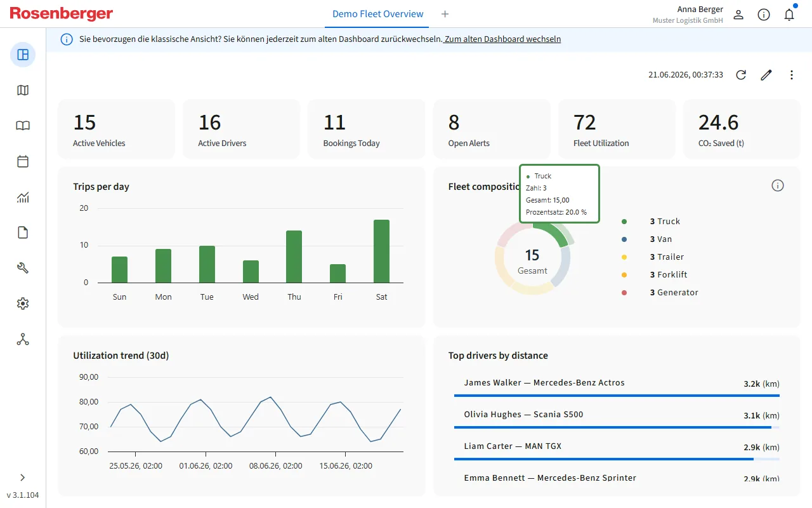812x508 pixels.
Task: Click the Monday bar in Trips chart
Action: (x=163, y=265)
